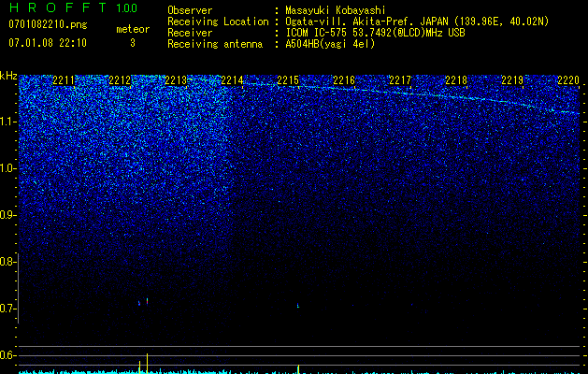Image resolution: width=588 pixels, height=374 pixels.
Task: Click the Receiving antenna label
Action: (215, 44)
